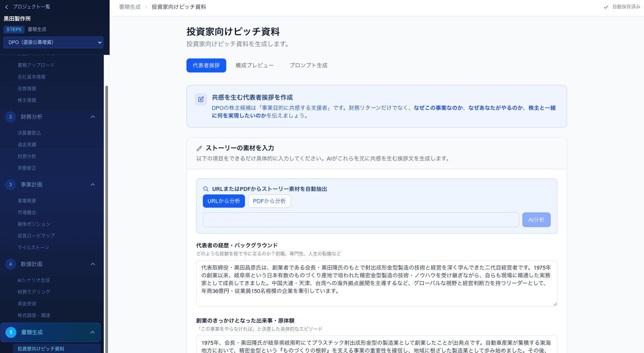Switch to the 構成プレビュー tab
The width and height of the screenshot is (644, 353).
[254, 65]
